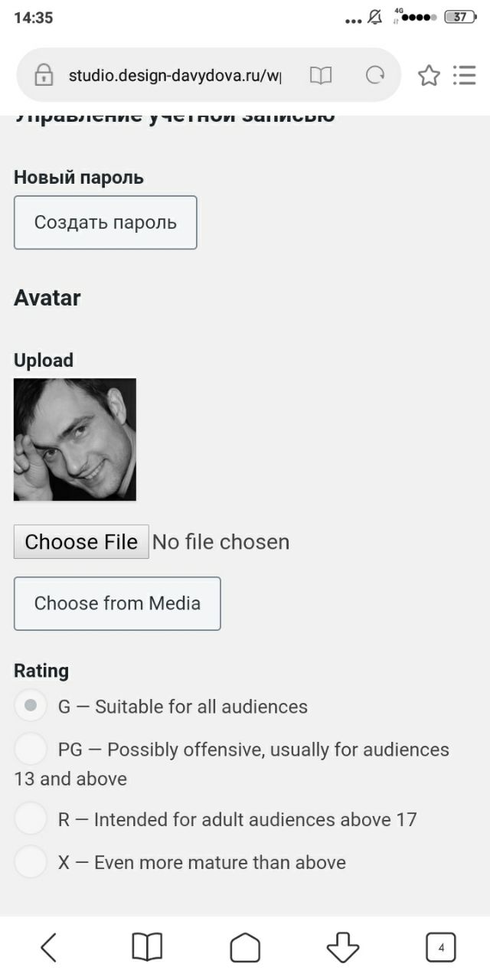Open bookmarks from bottom bar book icon
Screen dimensions: 490x980
[x=147, y=948]
